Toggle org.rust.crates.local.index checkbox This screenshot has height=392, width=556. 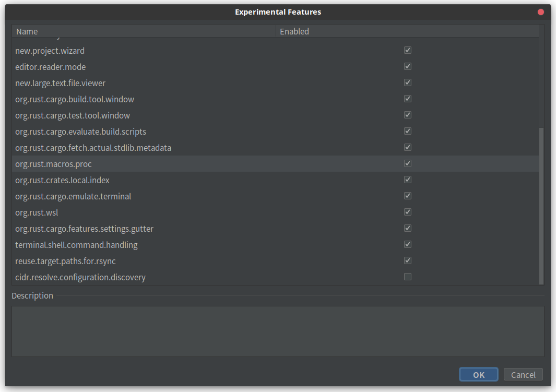[407, 179]
